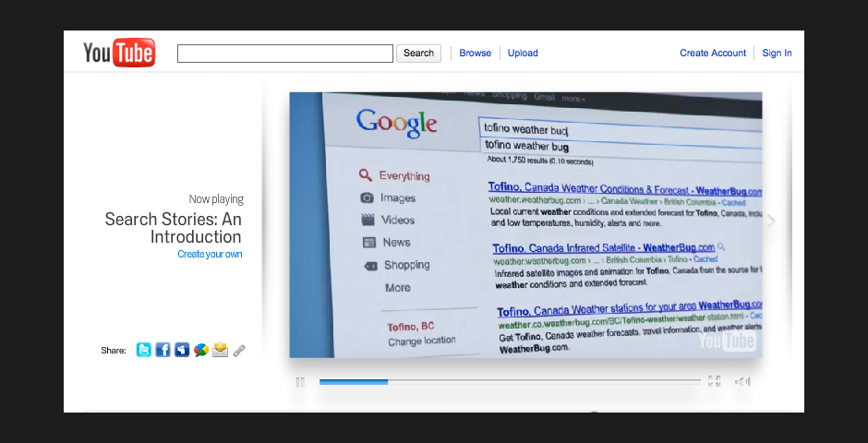Share the video by email envelope icon
This screenshot has width=868, height=443.
click(221, 350)
